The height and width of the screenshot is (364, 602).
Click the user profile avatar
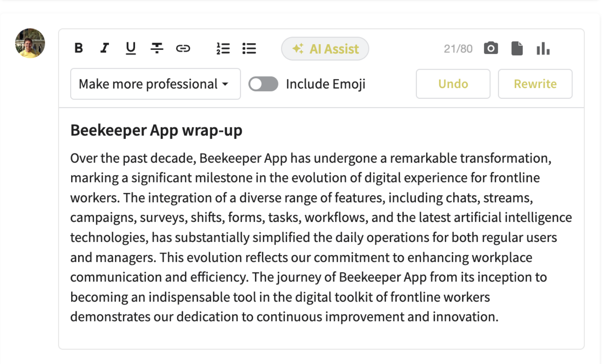click(30, 43)
